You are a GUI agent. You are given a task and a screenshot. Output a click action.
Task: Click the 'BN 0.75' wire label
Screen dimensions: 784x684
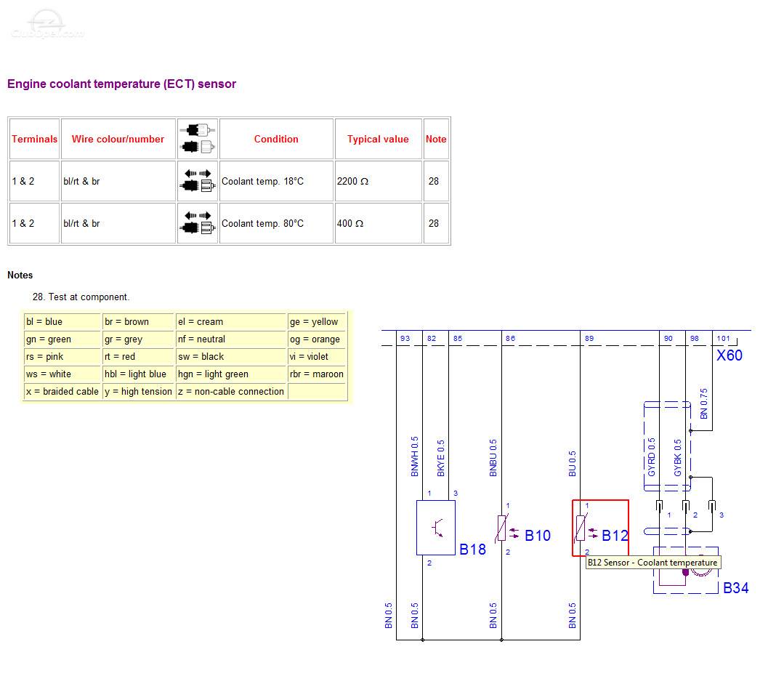704,403
